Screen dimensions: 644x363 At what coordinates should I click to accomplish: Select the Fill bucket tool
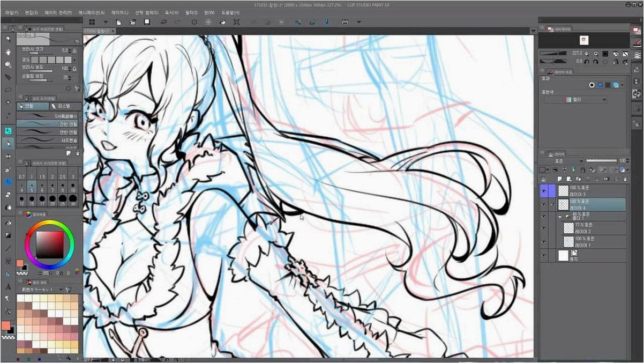(8, 222)
